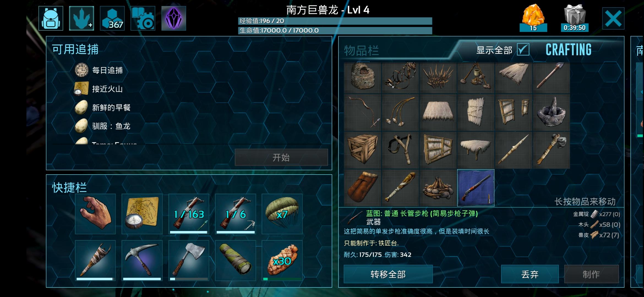The height and width of the screenshot is (297, 644).
Task: Select the parachute x7 hotbar slot
Action: (282, 214)
